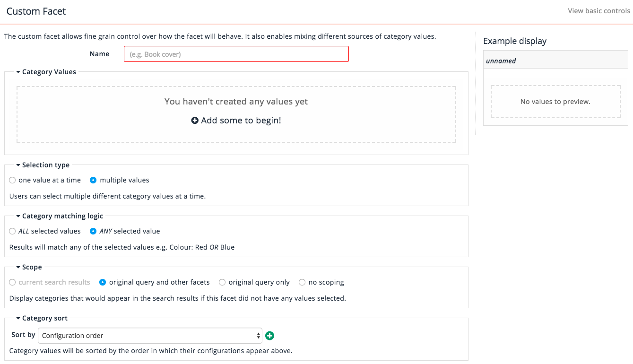Select 'multiple values' radio option
This screenshot has height=364, width=633.
click(x=93, y=180)
